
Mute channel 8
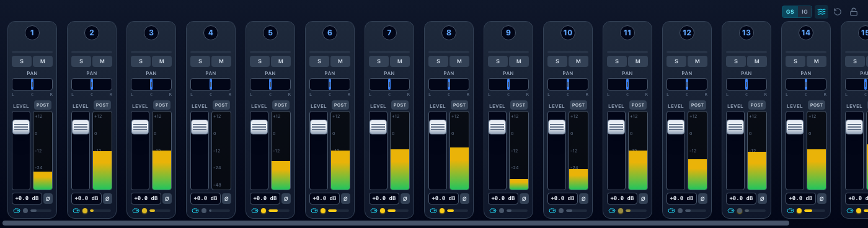(x=459, y=61)
